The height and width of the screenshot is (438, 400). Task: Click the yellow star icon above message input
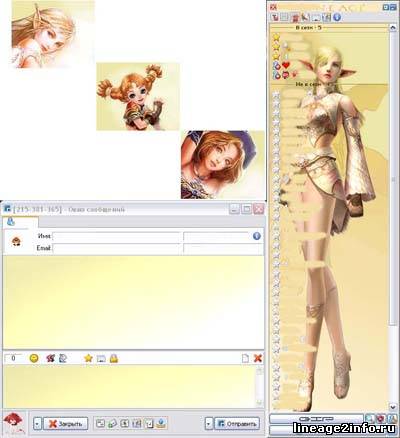[x=88, y=358]
